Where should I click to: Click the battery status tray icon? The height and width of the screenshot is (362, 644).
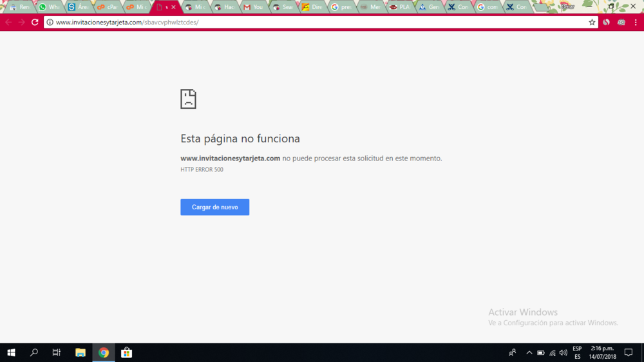(x=541, y=352)
